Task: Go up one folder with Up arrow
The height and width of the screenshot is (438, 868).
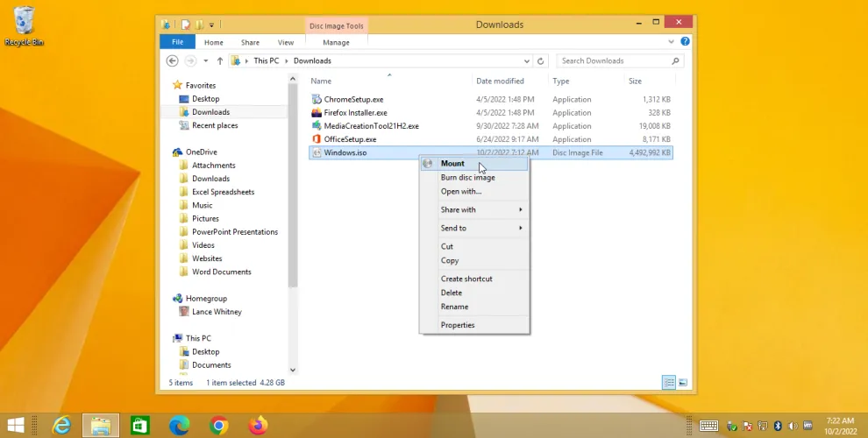Action: tap(220, 61)
